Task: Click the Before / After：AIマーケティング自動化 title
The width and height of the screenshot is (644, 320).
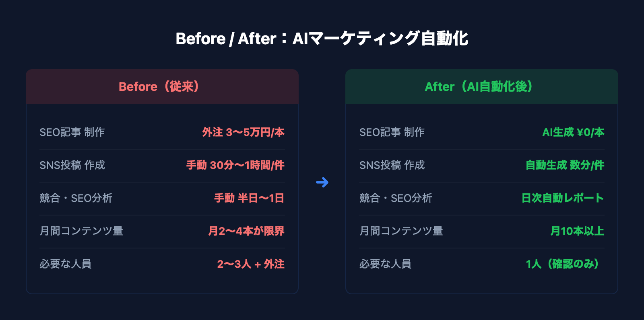Action: click(322, 39)
